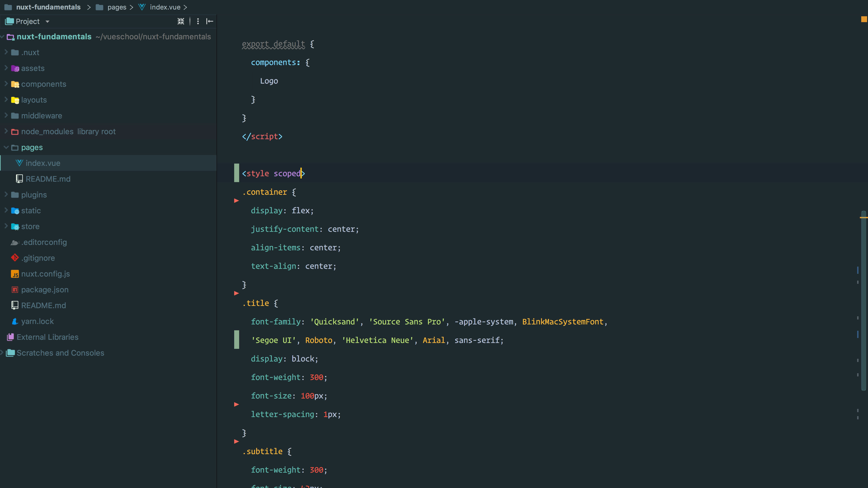The width and height of the screenshot is (868, 488).
Task: Expand Scratches and Consoles node
Action: tap(2, 353)
